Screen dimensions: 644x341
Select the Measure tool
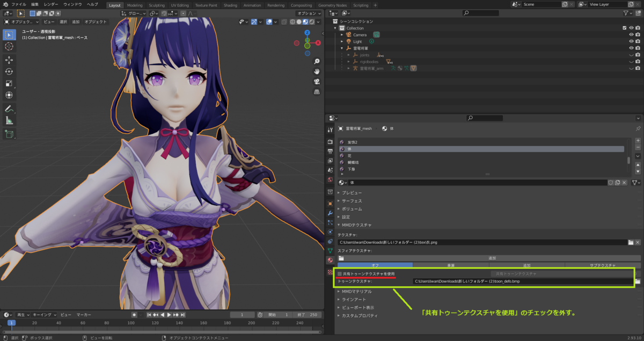pyautogui.click(x=9, y=120)
